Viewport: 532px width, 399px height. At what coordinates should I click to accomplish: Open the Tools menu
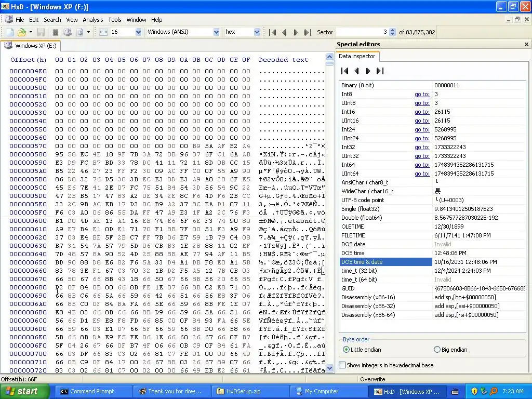click(x=115, y=20)
